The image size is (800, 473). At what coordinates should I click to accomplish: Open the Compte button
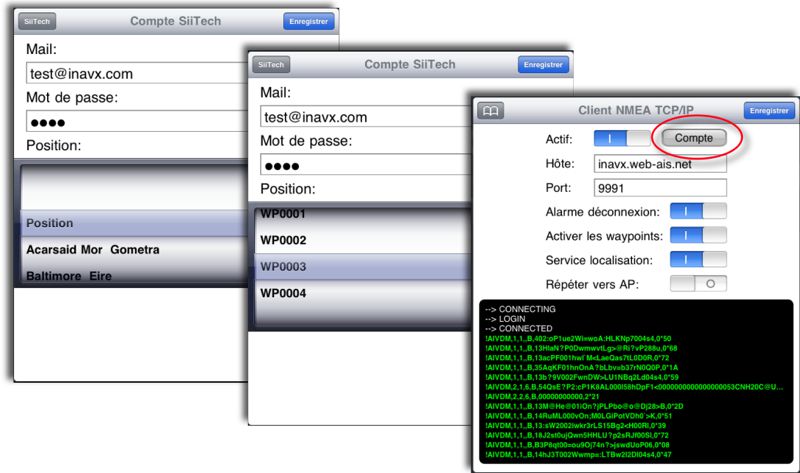pos(694,138)
